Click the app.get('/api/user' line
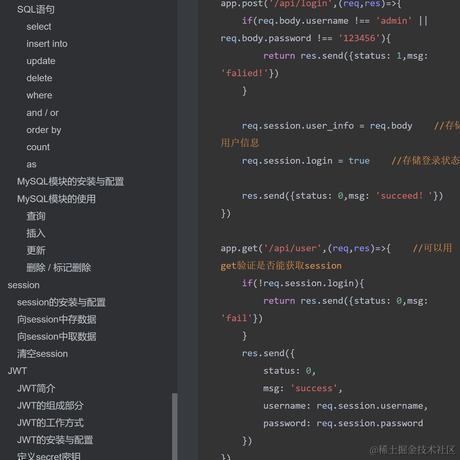 coord(305,249)
